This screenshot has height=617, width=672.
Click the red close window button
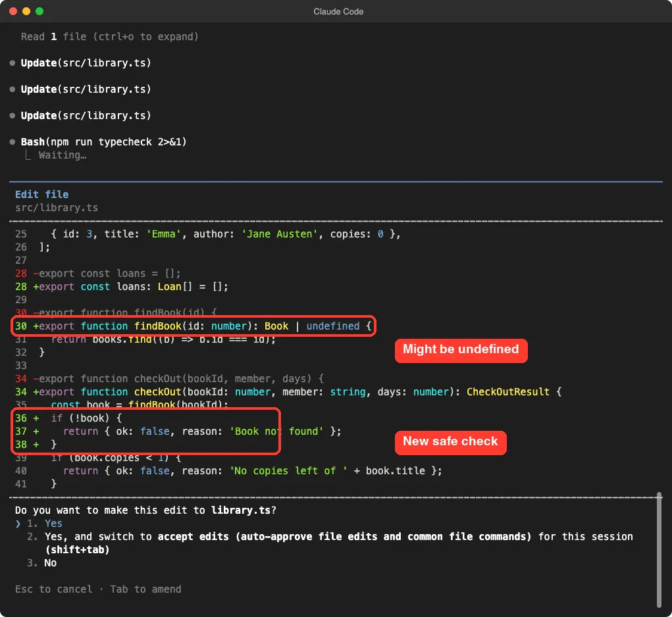click(13, 12)
